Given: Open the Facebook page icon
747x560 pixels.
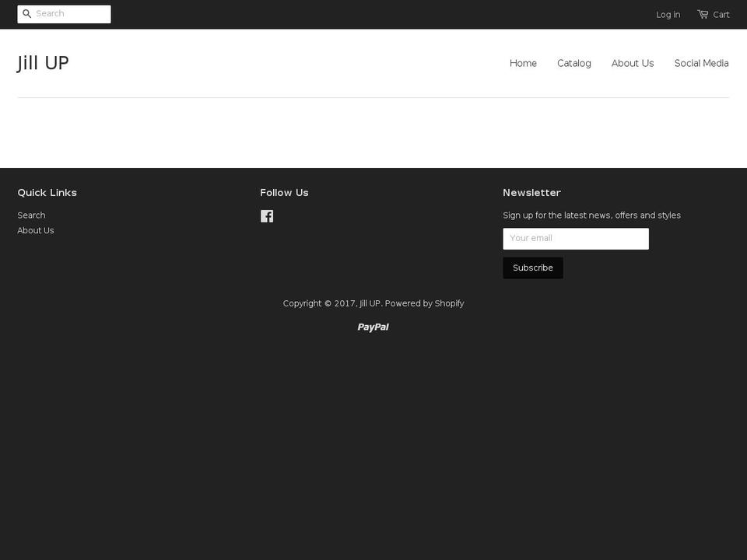Looking at the screenshot, I should [267, 216].
